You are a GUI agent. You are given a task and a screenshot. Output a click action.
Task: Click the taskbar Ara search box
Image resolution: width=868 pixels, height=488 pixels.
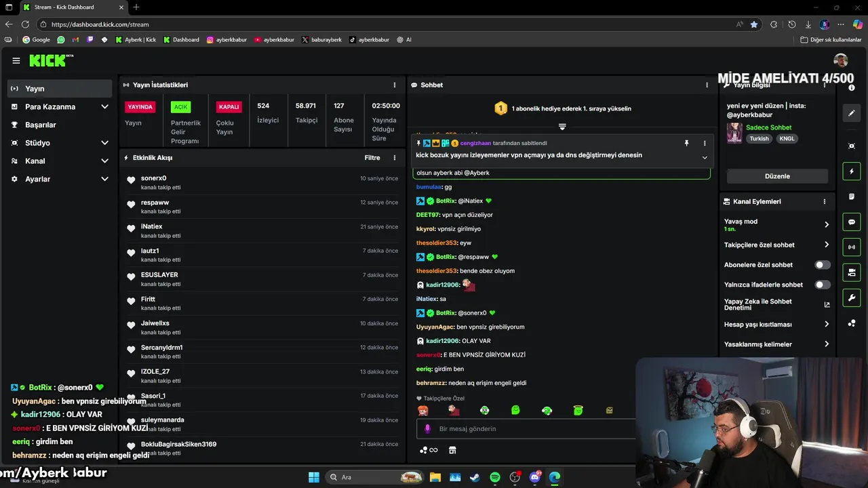374,477
